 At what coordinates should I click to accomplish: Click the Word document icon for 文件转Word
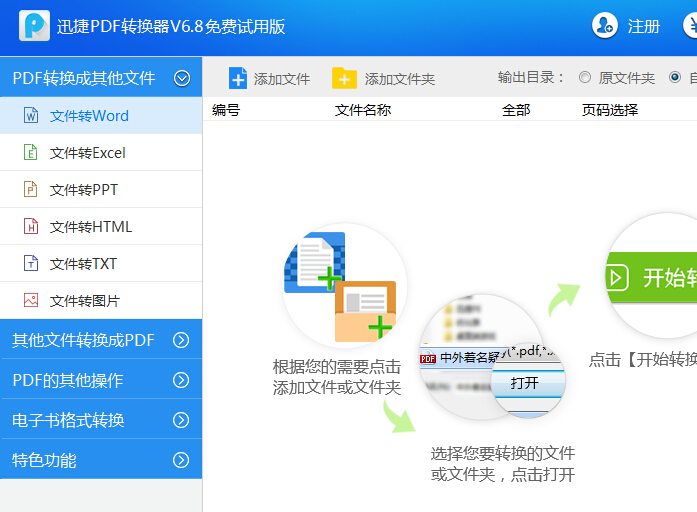pos(31,115)
